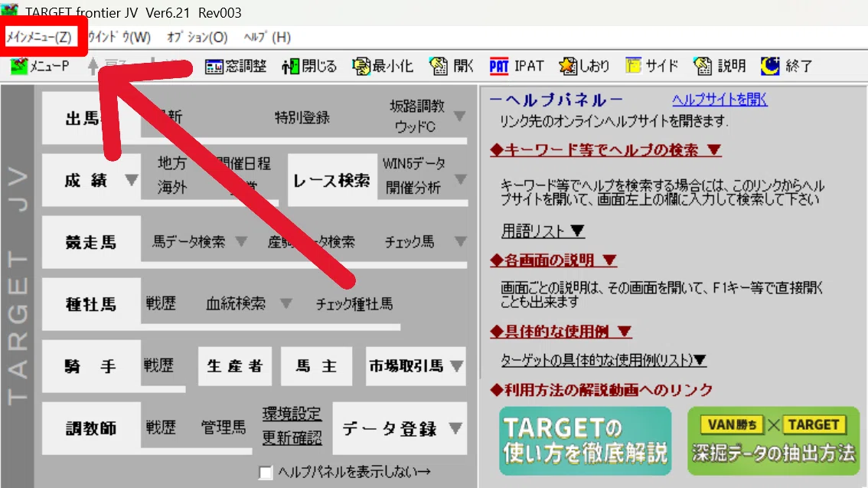Select 地方 under 成績
868x488 pixels.
[x=172, y=163]
